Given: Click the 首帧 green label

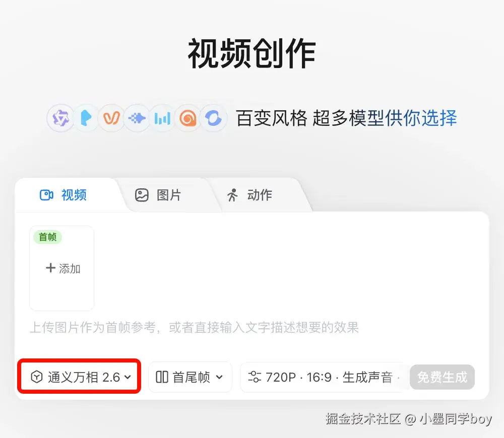Looking at the screenshot, I should (47, 237).
